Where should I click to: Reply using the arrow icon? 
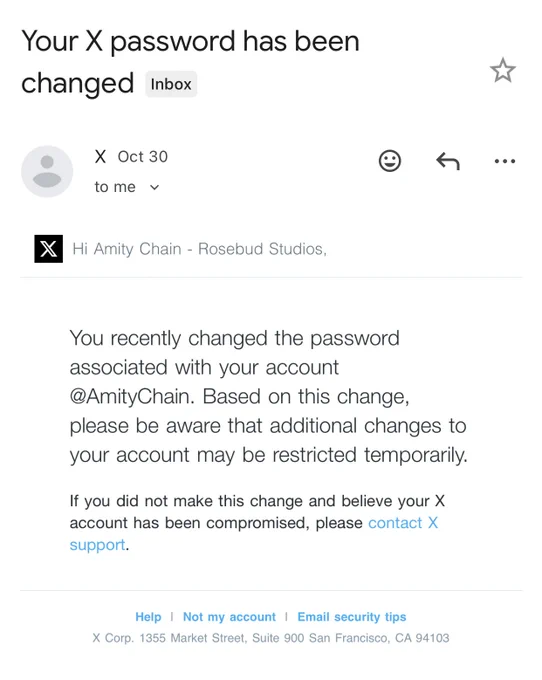(447, 161)
